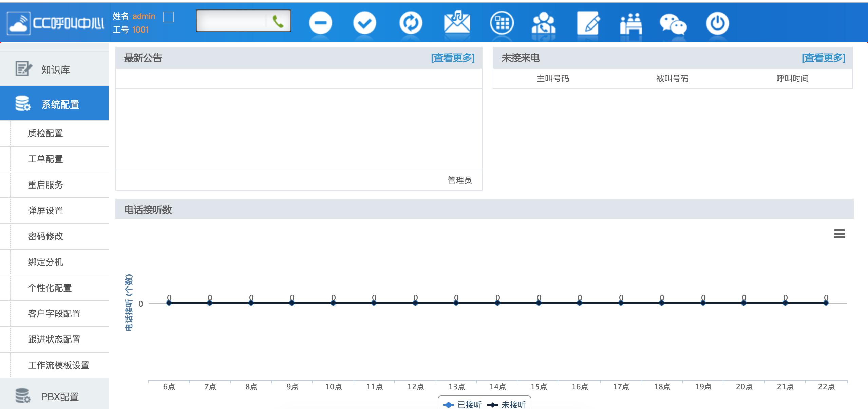Open the chart hamburger context menu
This screenshot has width=868, height=409.
click(839, 234)
